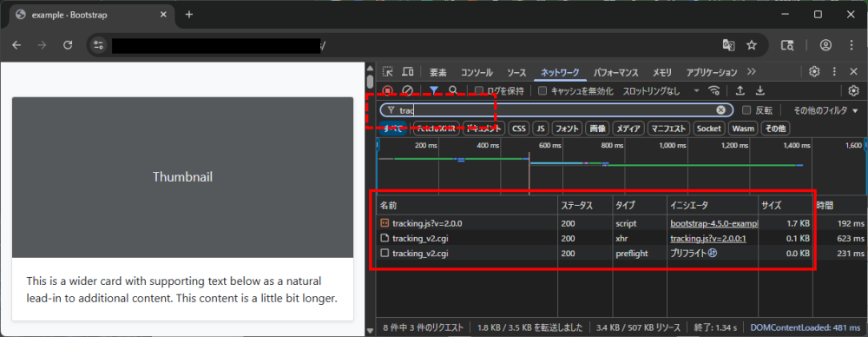Toggle the device toolbar icon

coord(408,72)
